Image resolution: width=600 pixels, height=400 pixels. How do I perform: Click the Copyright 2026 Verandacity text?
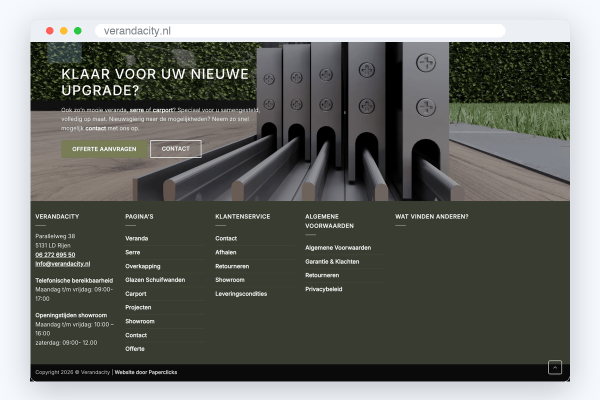[x=73, y=372]
